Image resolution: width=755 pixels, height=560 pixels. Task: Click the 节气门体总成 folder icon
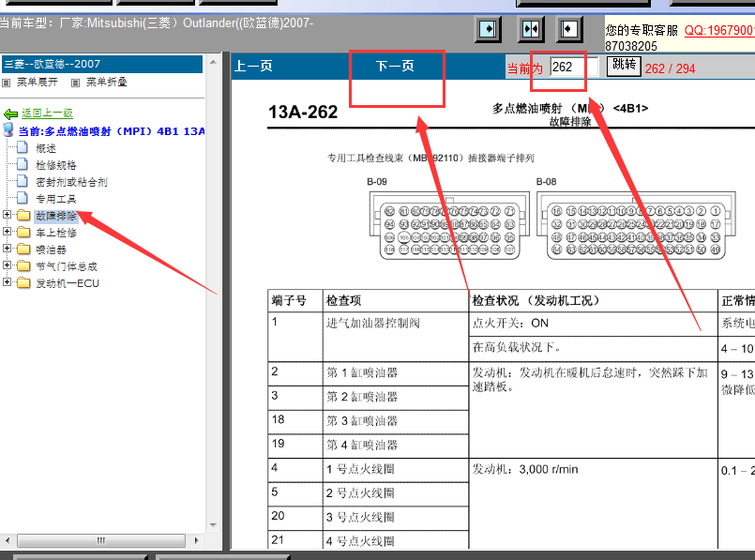[x=23, y=265]
